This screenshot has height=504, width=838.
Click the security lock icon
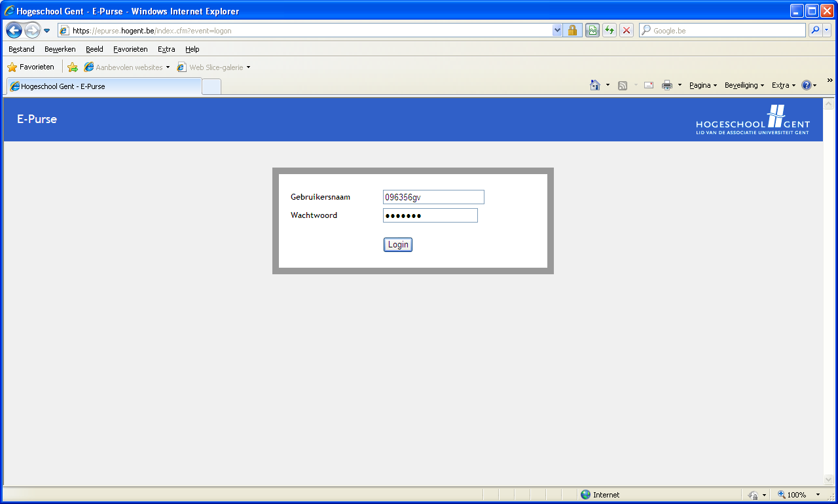[x=572, y=30]
